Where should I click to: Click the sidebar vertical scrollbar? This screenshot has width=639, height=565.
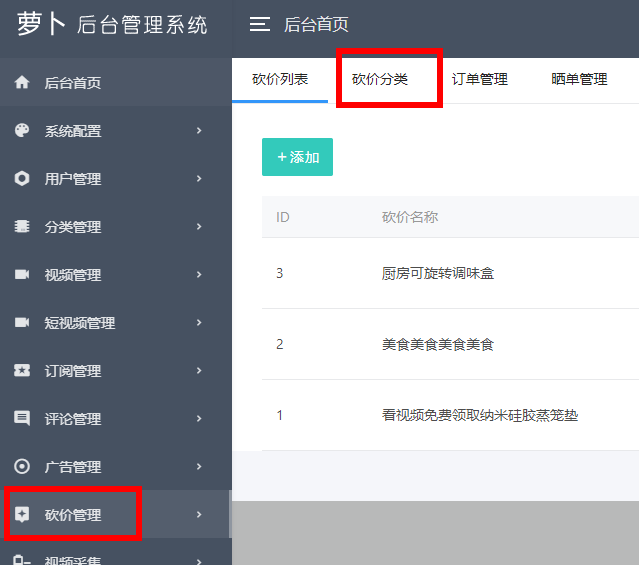tap(230, 514)
